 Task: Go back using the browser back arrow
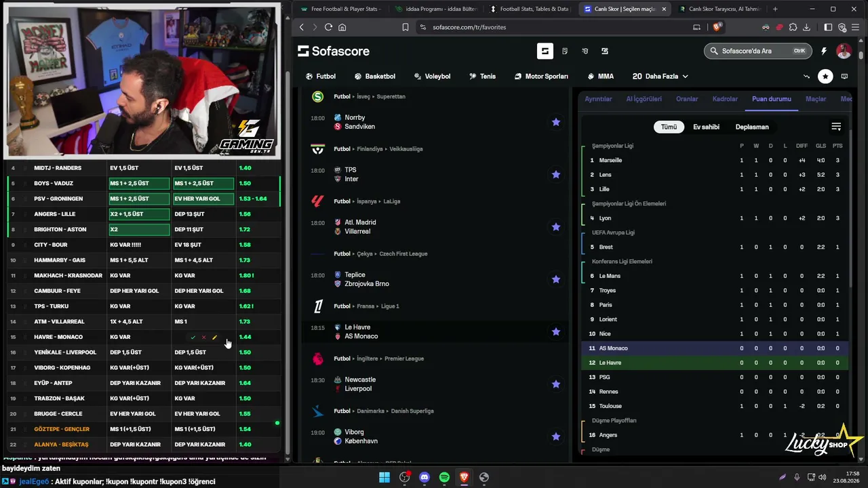[x=302, y=27]
